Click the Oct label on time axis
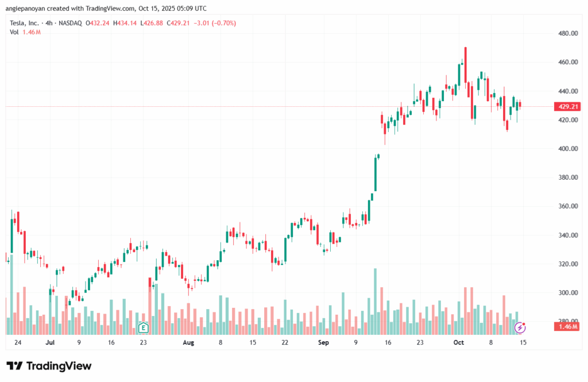This screenshot has height=382, width=588. click(x=458, y=342)
